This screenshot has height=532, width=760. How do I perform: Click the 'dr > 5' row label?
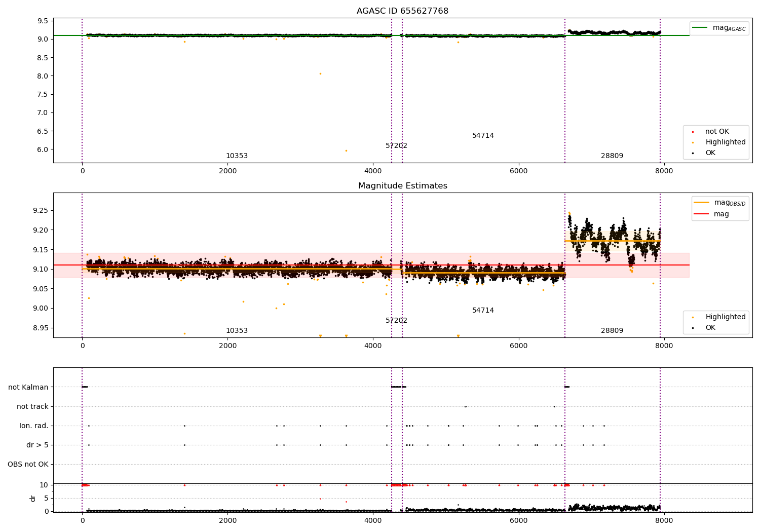click(37, 445)
